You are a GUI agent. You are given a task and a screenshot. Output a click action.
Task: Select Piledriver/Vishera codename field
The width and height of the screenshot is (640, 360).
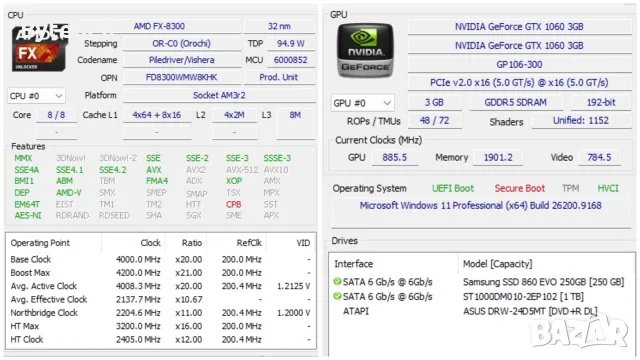tap(182, 60)
